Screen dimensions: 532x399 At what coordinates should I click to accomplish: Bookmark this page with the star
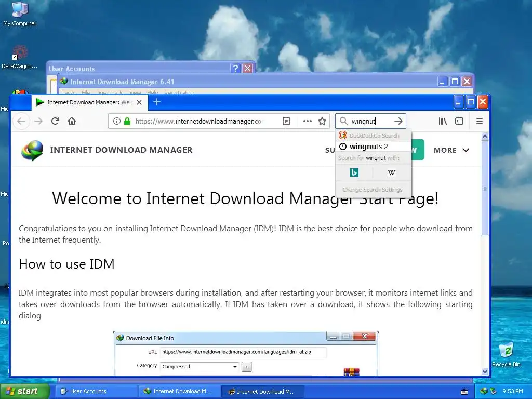point(322,121)
